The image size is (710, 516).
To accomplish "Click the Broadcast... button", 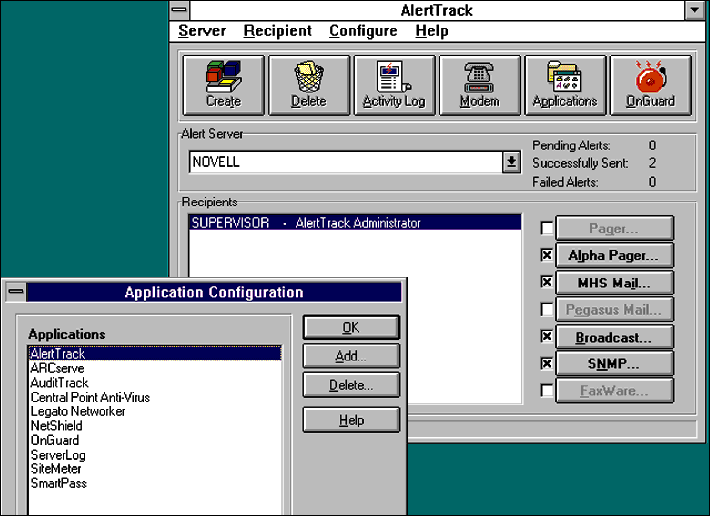I will pyautogui.click(x=614, y=337).
